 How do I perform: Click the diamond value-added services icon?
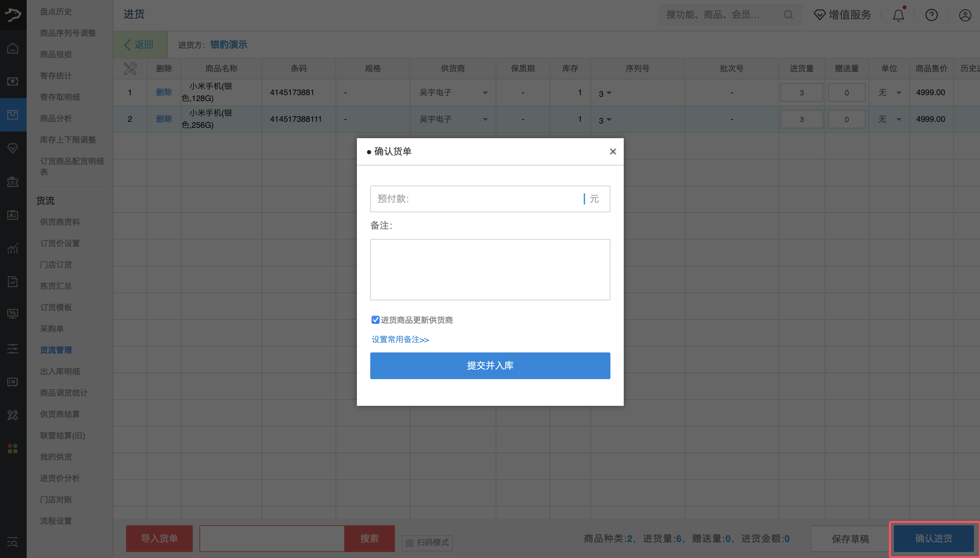819,15
